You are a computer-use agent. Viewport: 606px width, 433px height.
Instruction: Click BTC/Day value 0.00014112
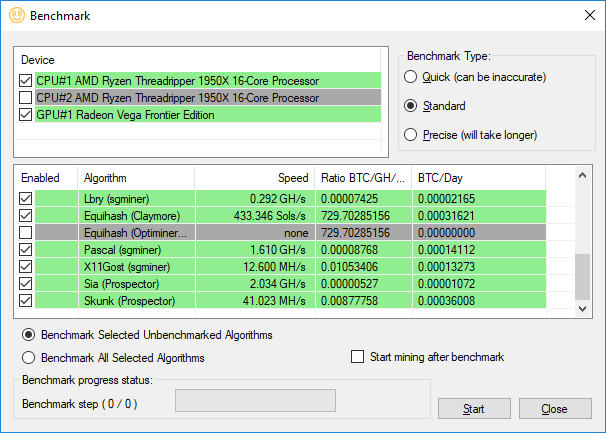446,250
